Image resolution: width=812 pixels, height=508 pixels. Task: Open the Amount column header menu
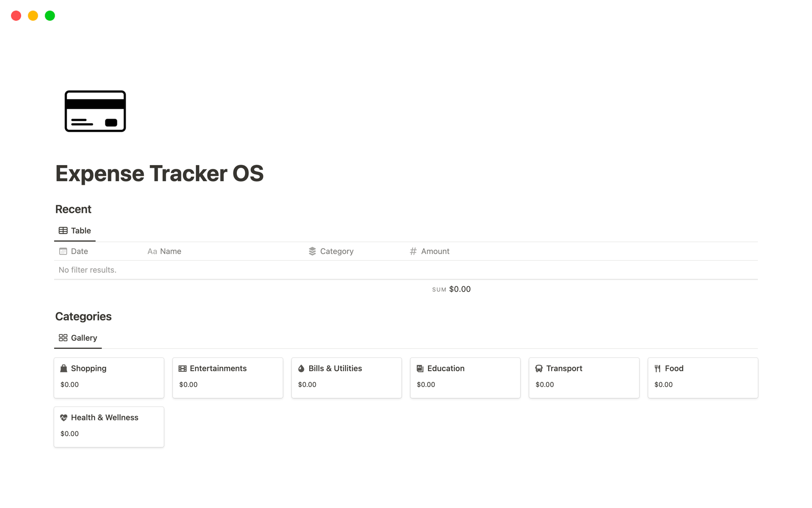(435, 251)
